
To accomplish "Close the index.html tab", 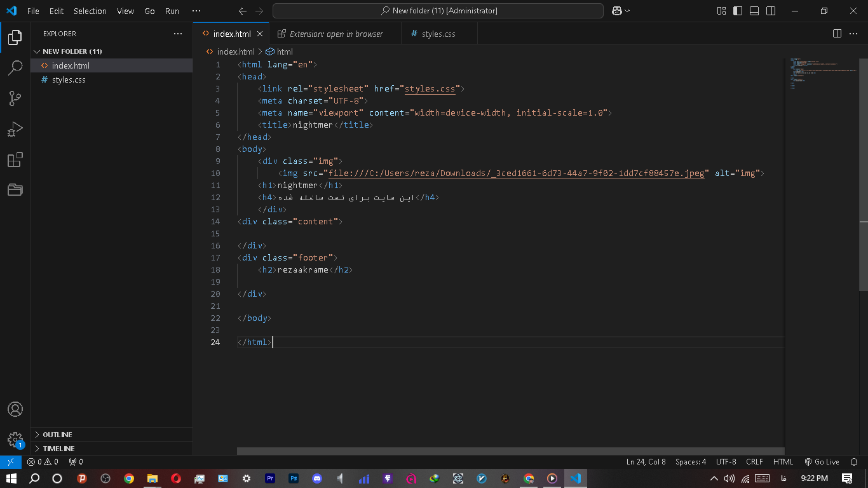I will click(260, 34).
